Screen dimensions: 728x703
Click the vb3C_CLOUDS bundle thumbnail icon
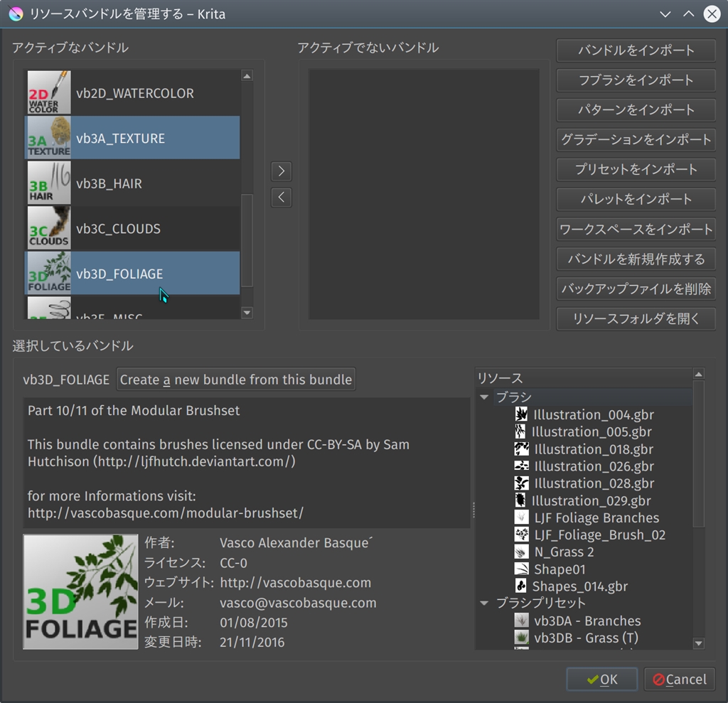point(49,228)
